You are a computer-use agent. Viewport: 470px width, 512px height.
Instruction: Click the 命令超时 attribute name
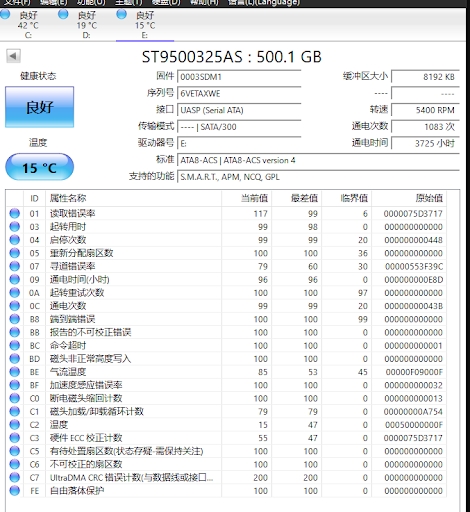68,345
